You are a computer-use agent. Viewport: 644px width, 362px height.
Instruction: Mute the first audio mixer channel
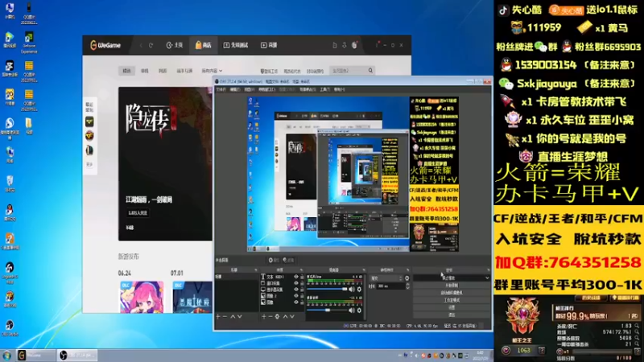[352, 290]
